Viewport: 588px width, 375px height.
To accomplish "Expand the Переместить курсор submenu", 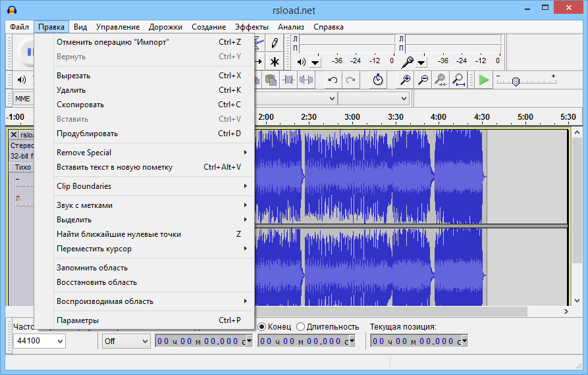I will (x=154, y=249).
